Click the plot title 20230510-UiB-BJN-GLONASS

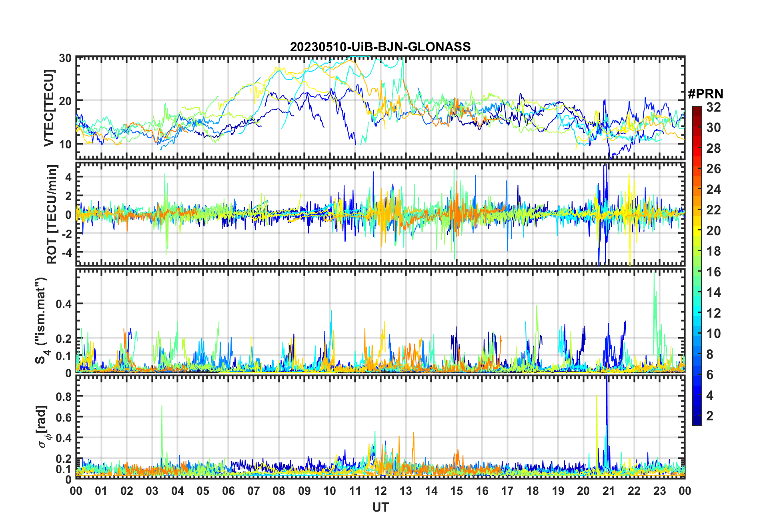pyautogui.click(x=380, y=47)
